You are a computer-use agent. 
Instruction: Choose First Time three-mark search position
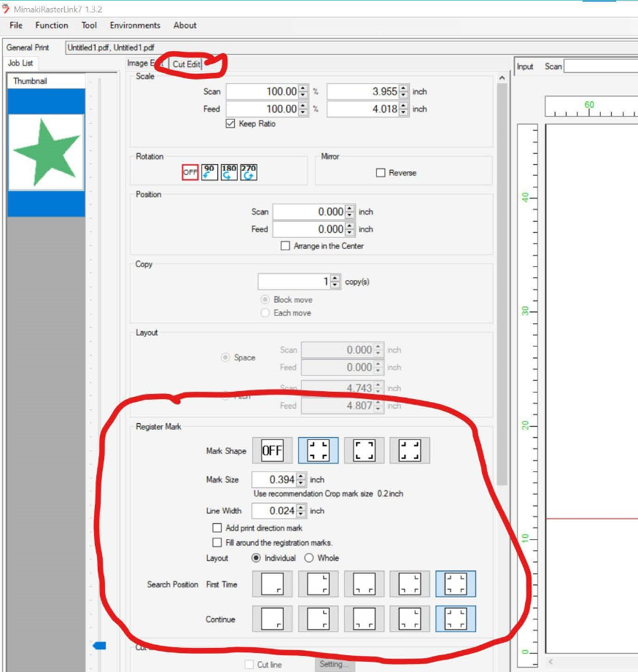410,584
